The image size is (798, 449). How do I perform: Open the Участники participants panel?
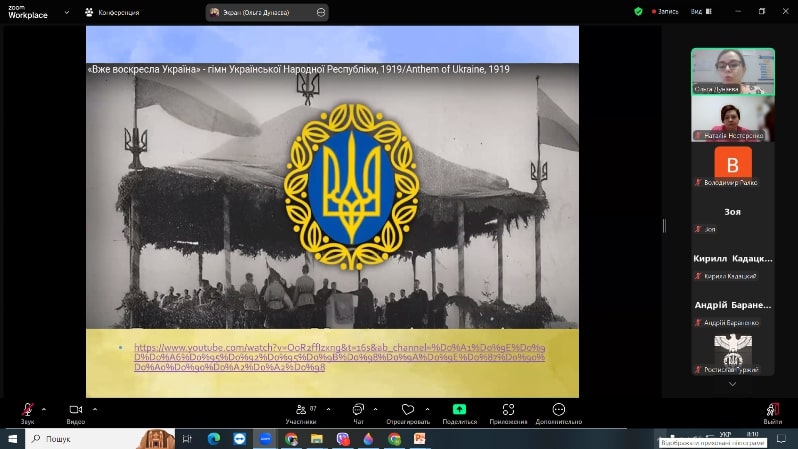301,409
